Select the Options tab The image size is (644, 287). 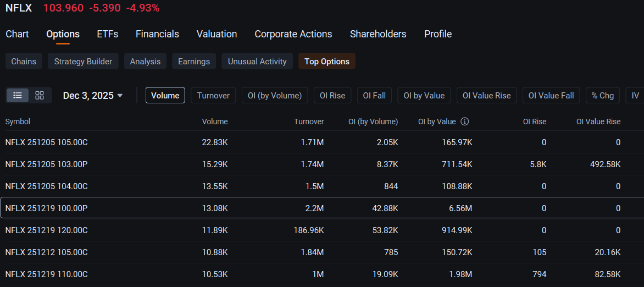[x=63, y=34]
